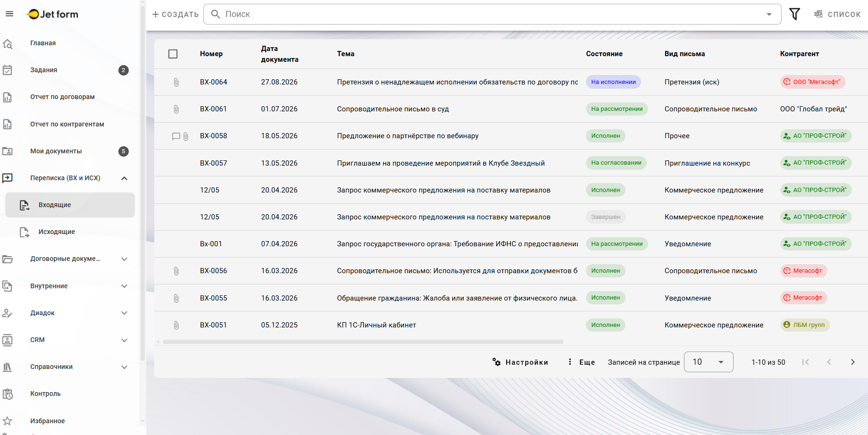Click the ООО "Мегасофт" contractor chip
Viewport: 868px width, 435px height.
tap(813, 82)
